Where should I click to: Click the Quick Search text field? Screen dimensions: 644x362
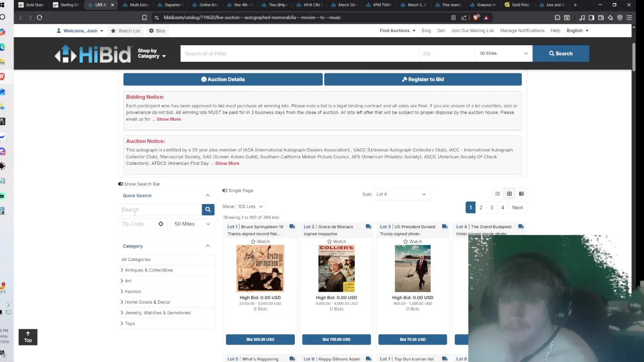click(161, 210)
